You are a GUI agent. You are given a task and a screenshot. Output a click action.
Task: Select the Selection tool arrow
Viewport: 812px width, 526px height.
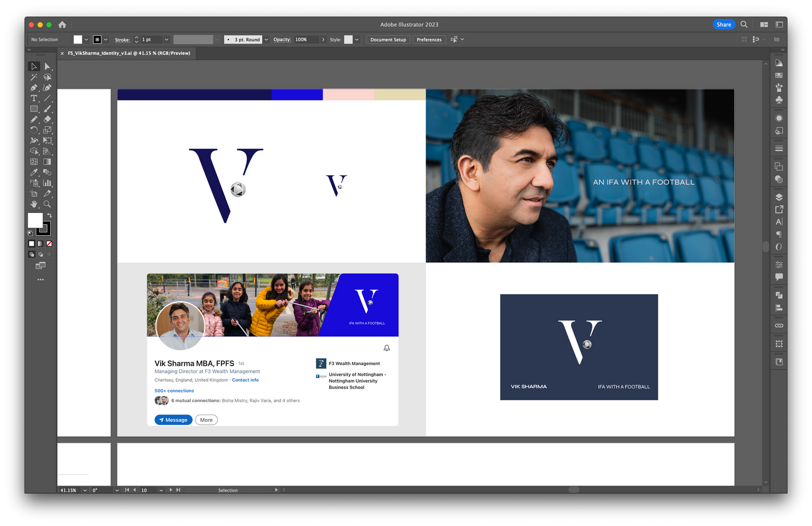(x=34, y=67)
